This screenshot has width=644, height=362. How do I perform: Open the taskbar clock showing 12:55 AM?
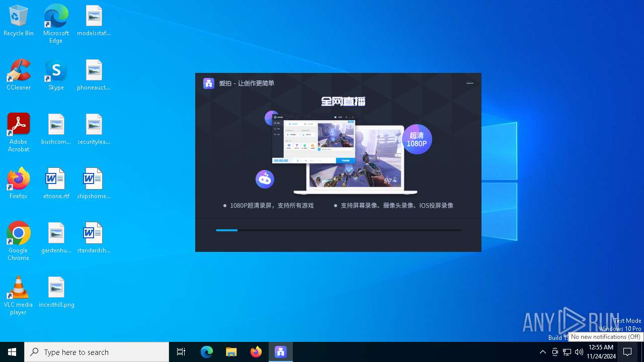click(601, 352)
